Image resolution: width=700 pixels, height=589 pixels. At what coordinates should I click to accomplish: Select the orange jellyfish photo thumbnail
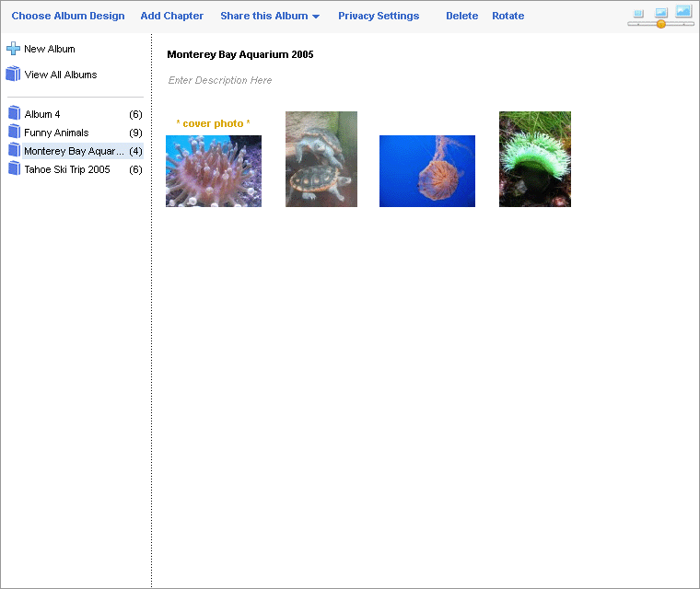(x=427, y=171)
